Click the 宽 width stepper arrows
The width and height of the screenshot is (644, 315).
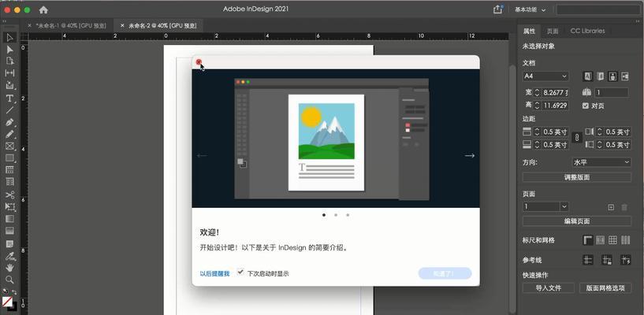538,93
